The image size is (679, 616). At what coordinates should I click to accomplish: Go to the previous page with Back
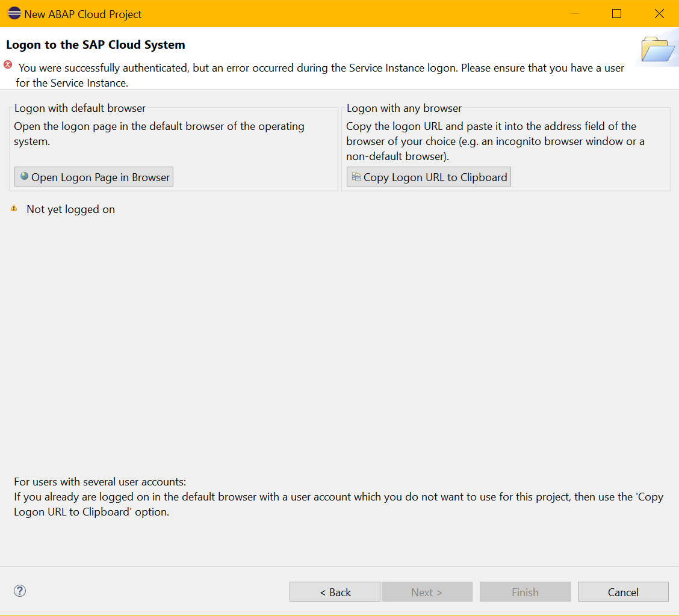coord(335,592)
